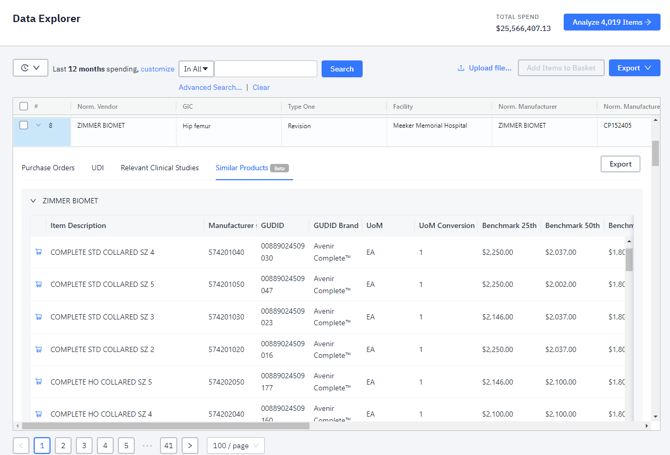Open the 'In All' search scope dropdown

click(x=196, y=69)
